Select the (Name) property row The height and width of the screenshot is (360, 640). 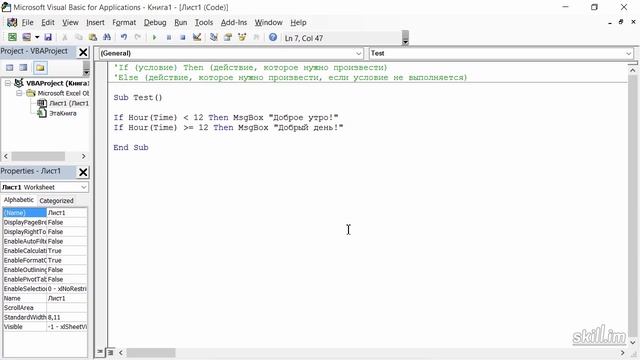click(45, 213)
